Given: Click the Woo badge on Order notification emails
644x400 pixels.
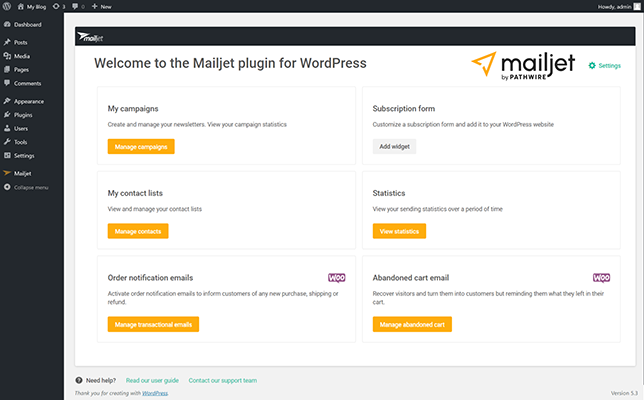Looking at the screenshot, I should click(337, 278).
